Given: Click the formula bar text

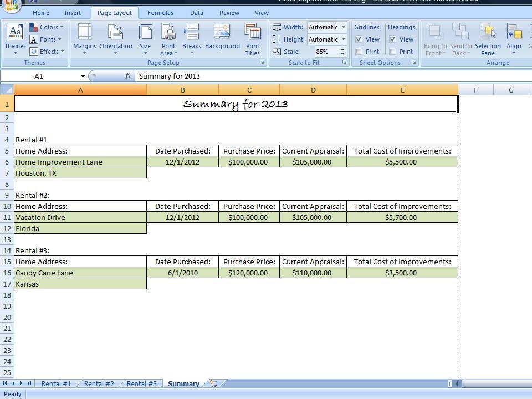Looking at the screenshot, I should coord(170,76).
